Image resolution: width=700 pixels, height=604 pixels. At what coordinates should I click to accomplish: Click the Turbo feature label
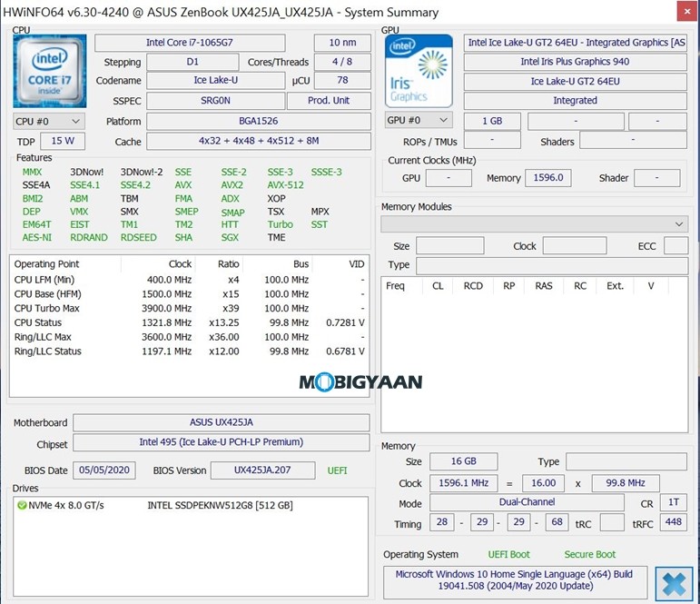coord(281,224)
